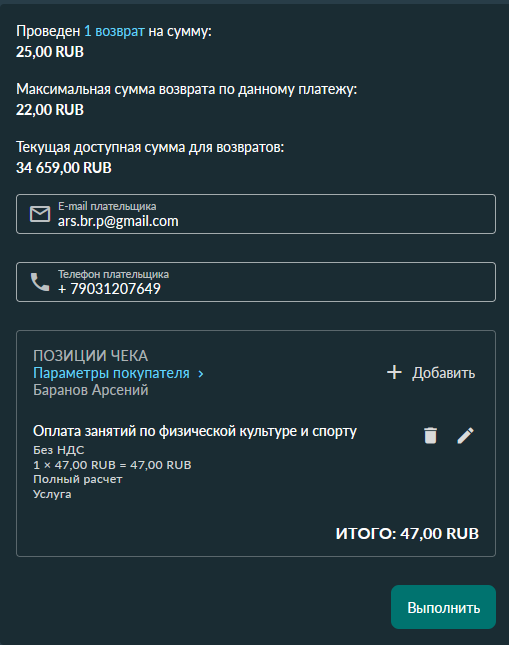
Task: Focus the E-mail плательщика input field
Action: 256,214
